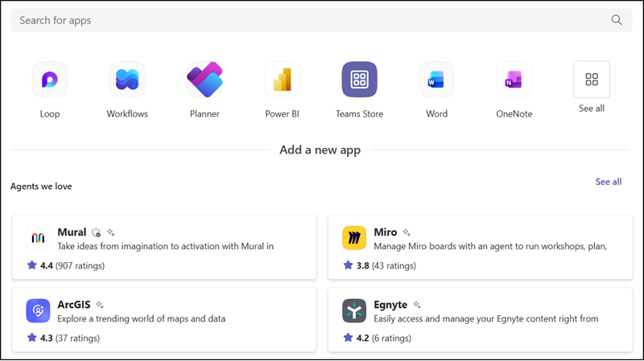Open See all link for Agents we love
644x361 pixels.
pos(609,182)
